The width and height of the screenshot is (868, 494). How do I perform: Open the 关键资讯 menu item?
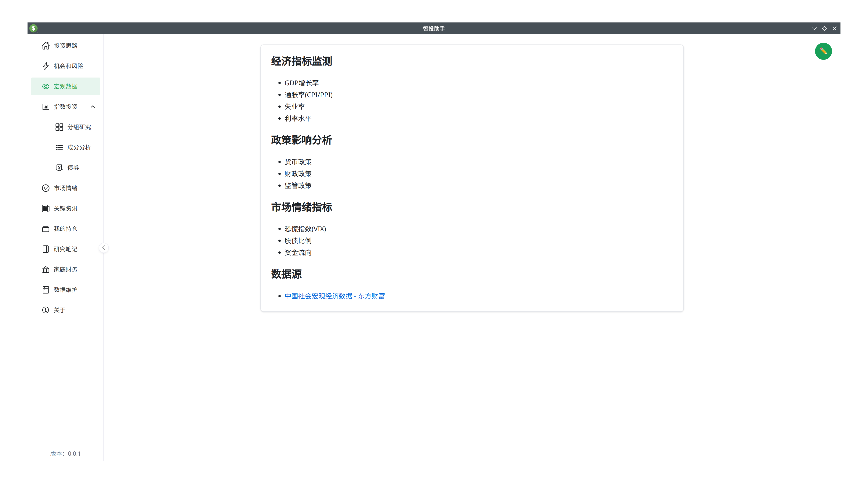[x=65, y=208]
